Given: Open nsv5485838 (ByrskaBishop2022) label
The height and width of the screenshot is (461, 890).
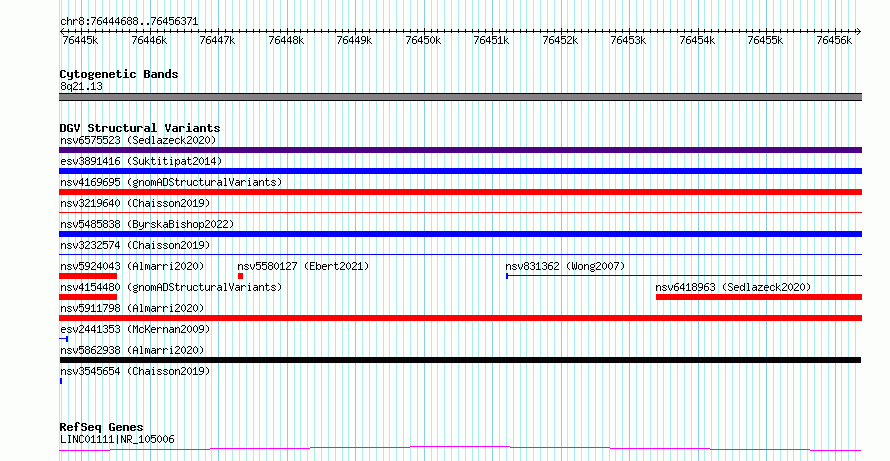Looking at the screenshot, I should pyautogui.click(x=147, y=224).
